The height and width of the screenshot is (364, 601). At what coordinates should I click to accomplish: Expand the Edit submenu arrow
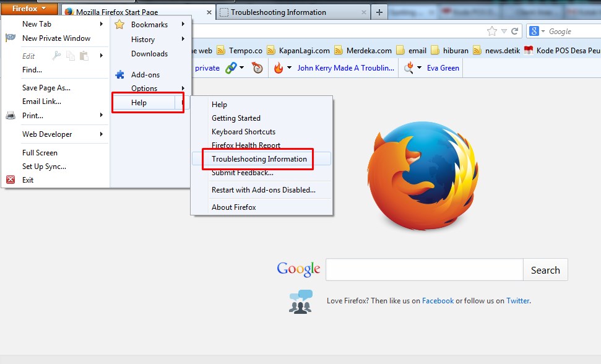point(102,56)
